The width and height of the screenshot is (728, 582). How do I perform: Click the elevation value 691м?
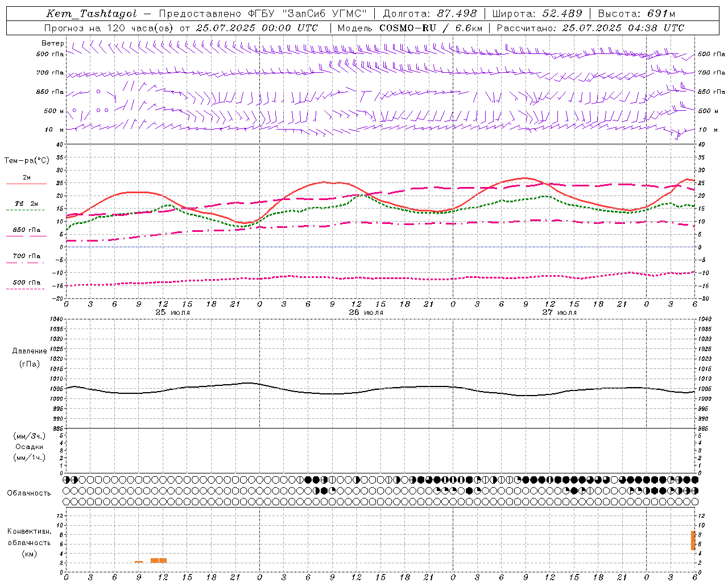(661, 14)
